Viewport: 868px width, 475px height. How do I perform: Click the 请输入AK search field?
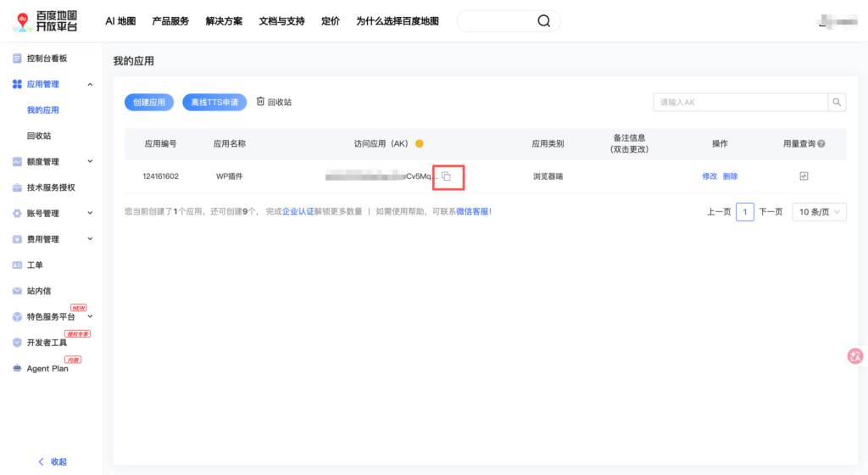740,103
